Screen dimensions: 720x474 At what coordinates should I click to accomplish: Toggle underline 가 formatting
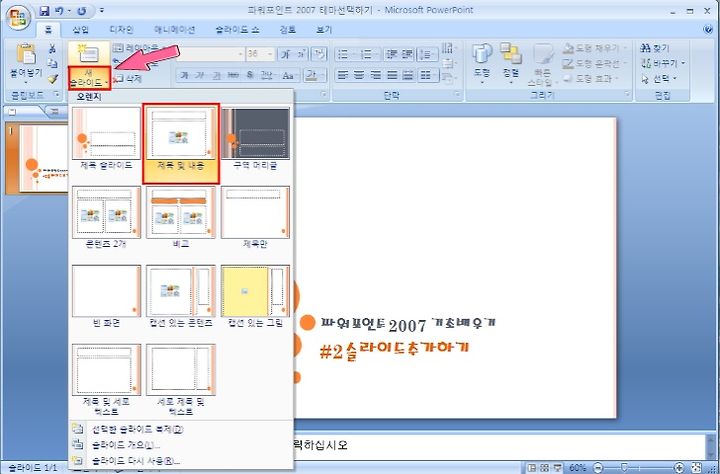(x=215, y=75)
